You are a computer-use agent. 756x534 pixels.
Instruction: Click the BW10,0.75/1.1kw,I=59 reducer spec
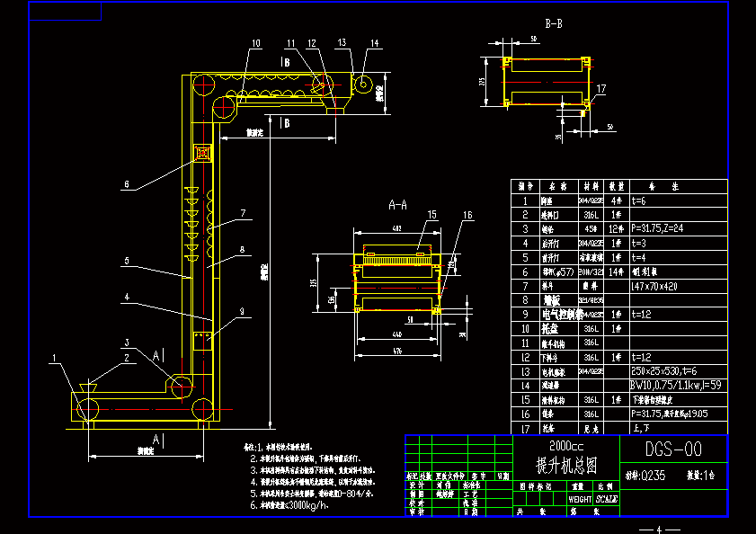pos(676,385)
